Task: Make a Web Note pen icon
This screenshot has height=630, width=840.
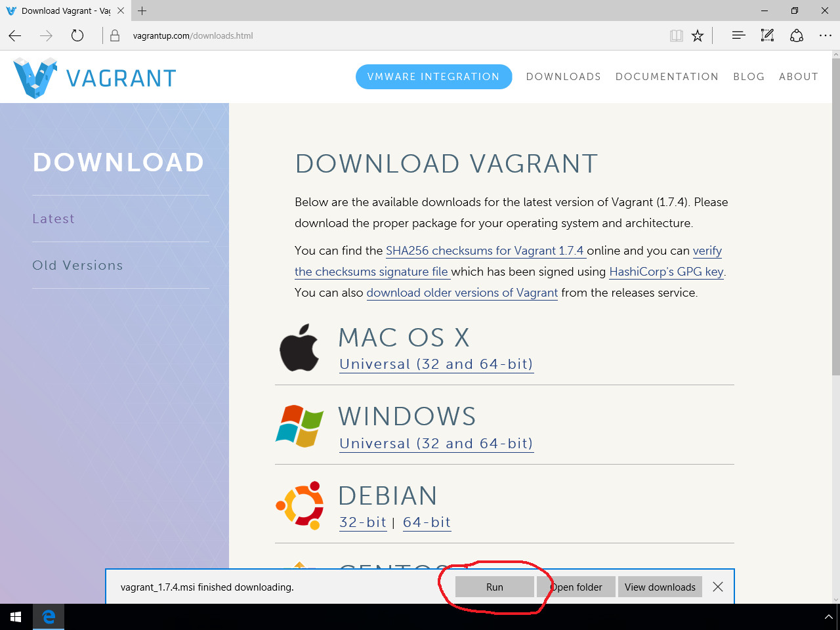Action: pos(767,35)
